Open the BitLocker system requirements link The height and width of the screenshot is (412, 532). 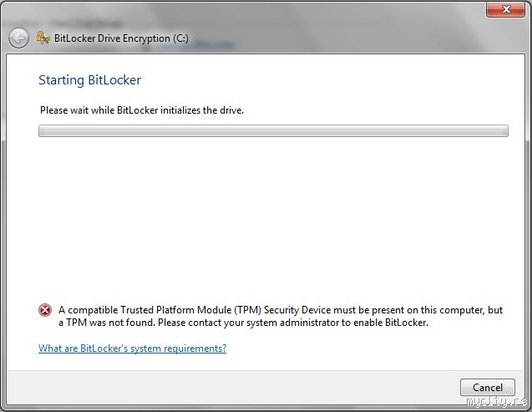(132, 348)
